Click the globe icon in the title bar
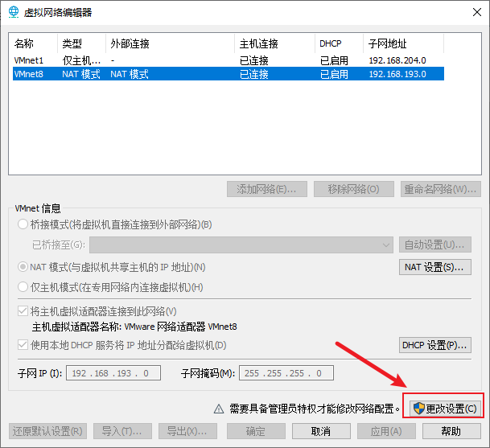The width and height of the screenshot is (490, 448). click(14, 12)
